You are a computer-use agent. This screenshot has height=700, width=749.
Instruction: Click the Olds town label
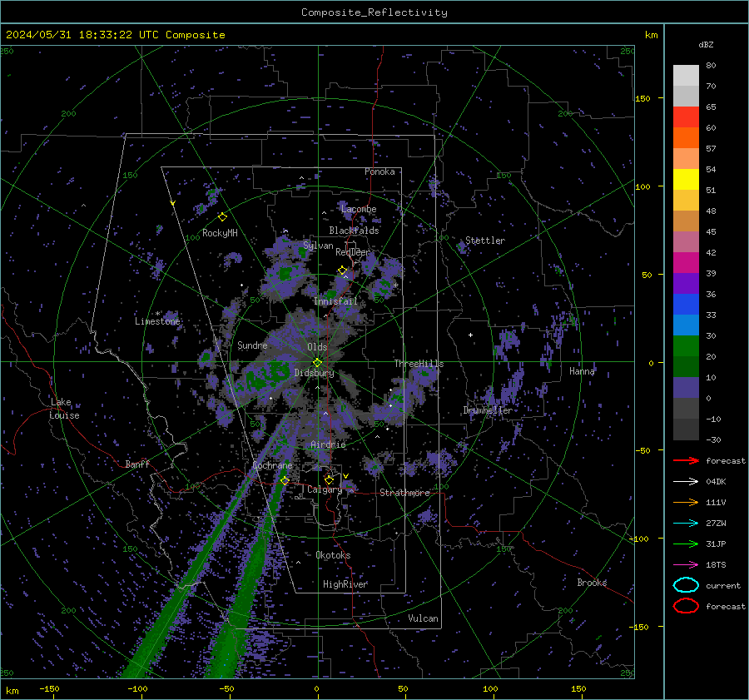(x=317, y=347)
